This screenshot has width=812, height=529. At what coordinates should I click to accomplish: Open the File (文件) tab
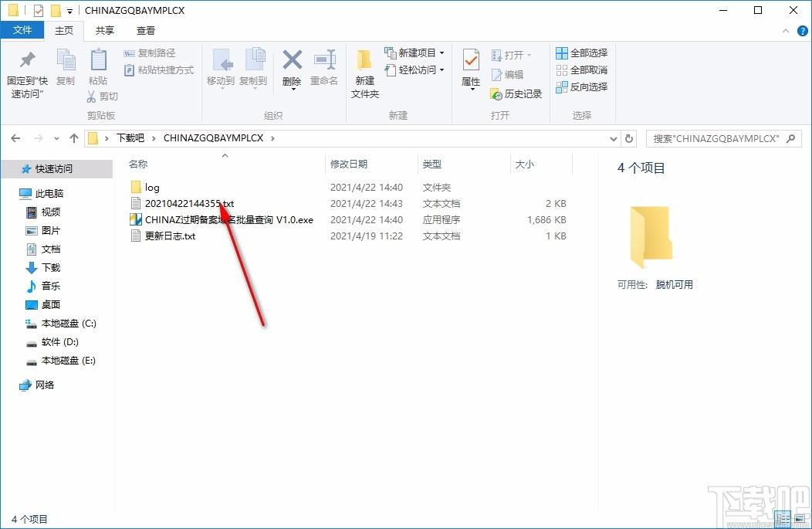point(22,30)
